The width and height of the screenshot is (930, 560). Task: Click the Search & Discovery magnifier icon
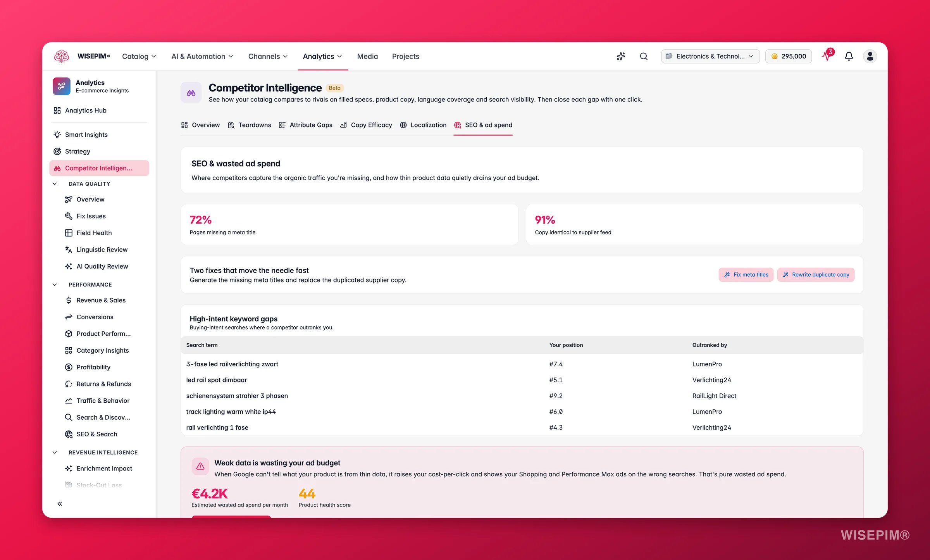click(69, 417)
